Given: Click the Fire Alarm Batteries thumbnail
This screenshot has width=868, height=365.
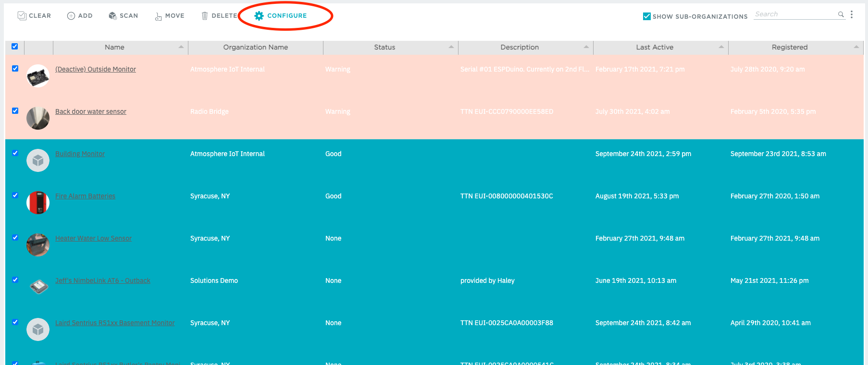Looking at the screenshot, I should (38, 203).
